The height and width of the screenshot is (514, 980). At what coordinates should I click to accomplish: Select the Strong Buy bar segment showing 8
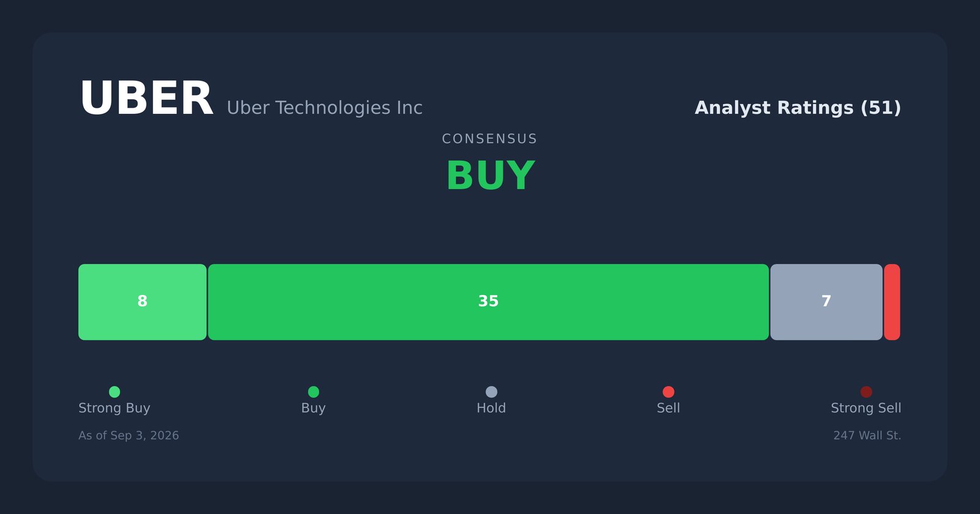(x=143, y=302)
